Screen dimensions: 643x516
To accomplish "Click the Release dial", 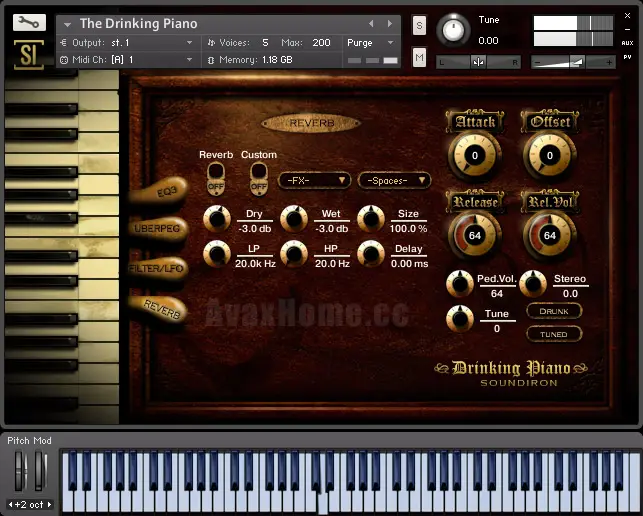I will 475,235.
